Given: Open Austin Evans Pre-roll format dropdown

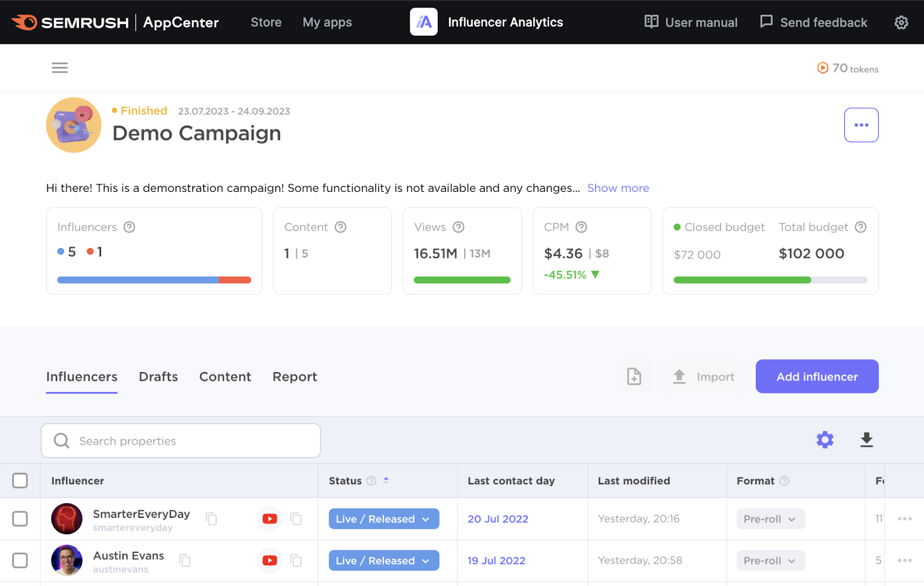Looking at the screenshot, I should (x=770, y=561).
